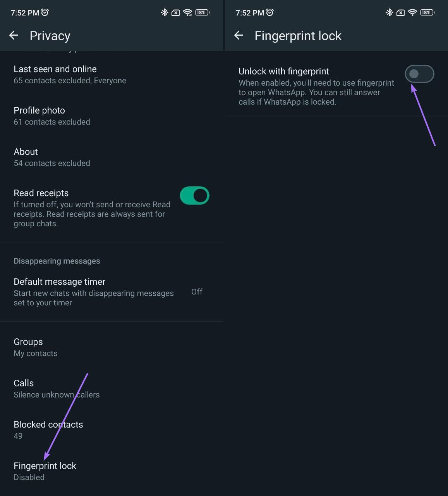Tap the battery icon in right status bar
This screenshot has width=448, height=496.
427,12
